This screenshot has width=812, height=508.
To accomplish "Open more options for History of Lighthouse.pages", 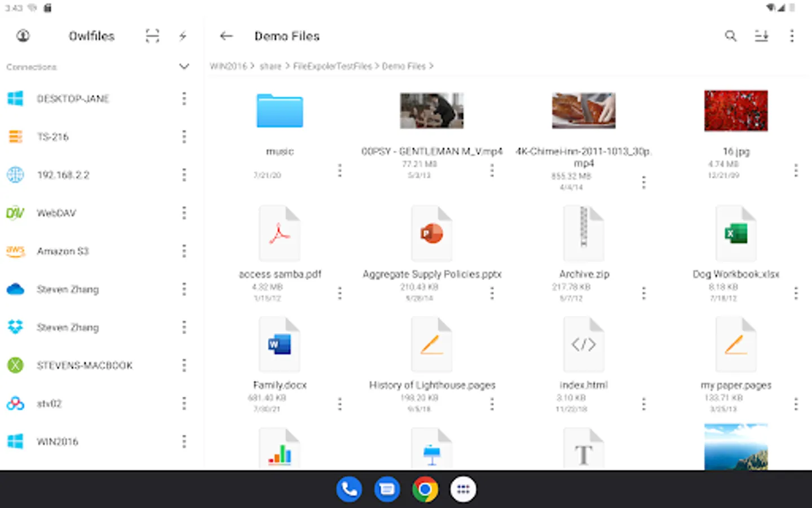I will click(492, 404).
